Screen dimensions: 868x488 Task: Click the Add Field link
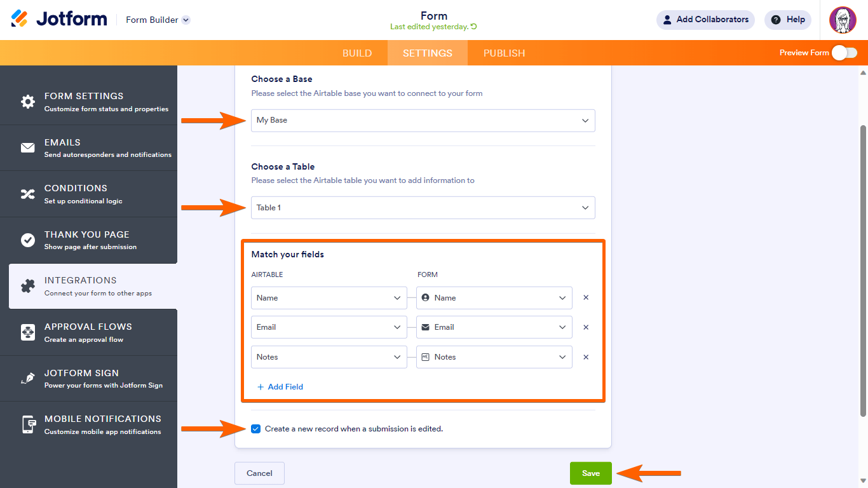click(x=280, y=387)
